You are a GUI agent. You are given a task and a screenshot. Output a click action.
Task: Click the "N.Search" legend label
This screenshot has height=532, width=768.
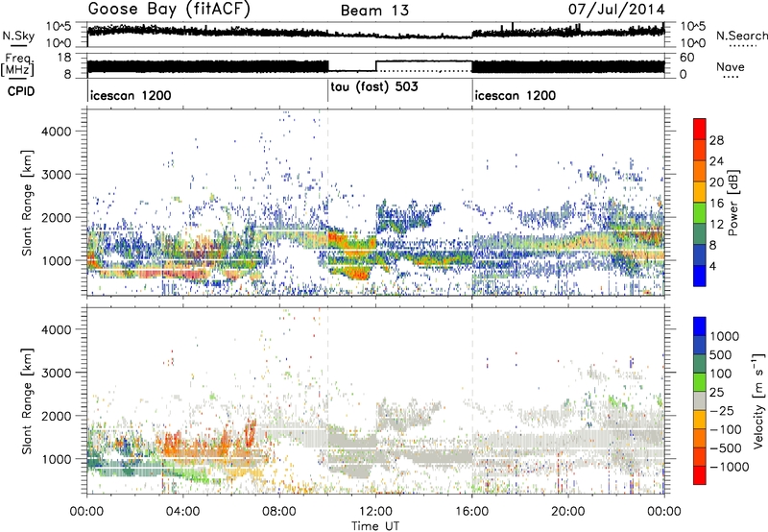(x=741, y=36)
